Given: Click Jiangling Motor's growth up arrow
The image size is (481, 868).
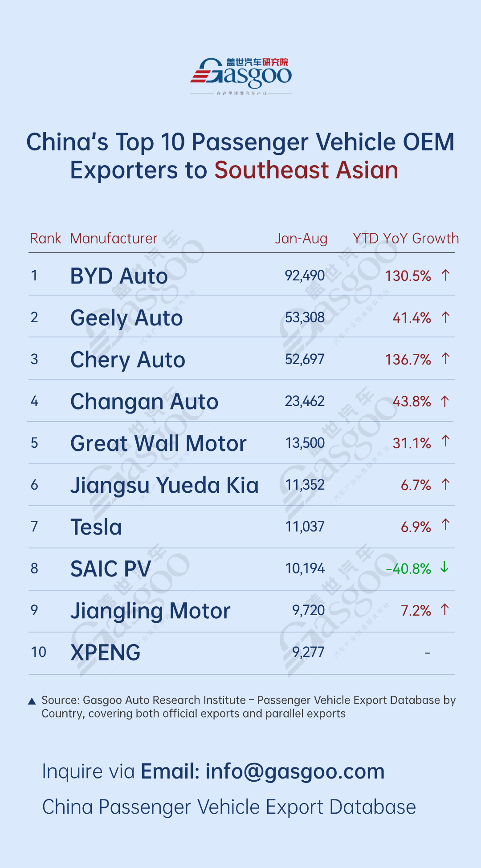Looking at the screenshot, I should 444,609.
